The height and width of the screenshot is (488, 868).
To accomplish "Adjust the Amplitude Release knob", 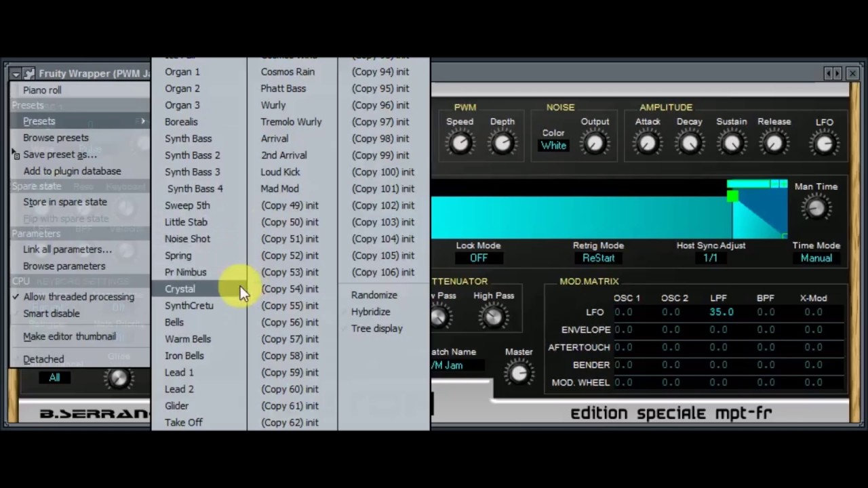I will pyautogui.click(x=774, y=143).
